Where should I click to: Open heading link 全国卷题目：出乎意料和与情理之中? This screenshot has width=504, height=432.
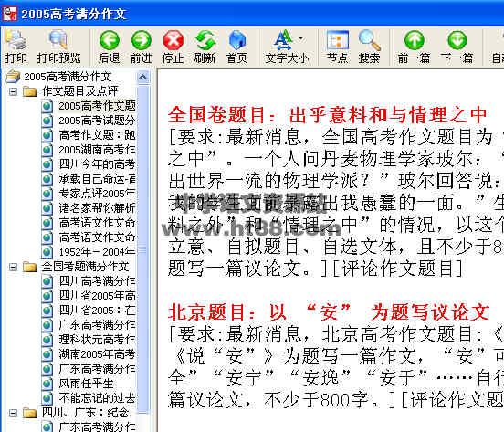tap(328, 115)
